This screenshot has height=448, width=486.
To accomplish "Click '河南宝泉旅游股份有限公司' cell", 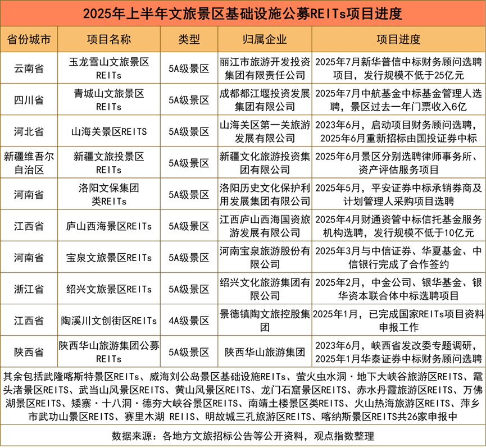I will 265,258.
